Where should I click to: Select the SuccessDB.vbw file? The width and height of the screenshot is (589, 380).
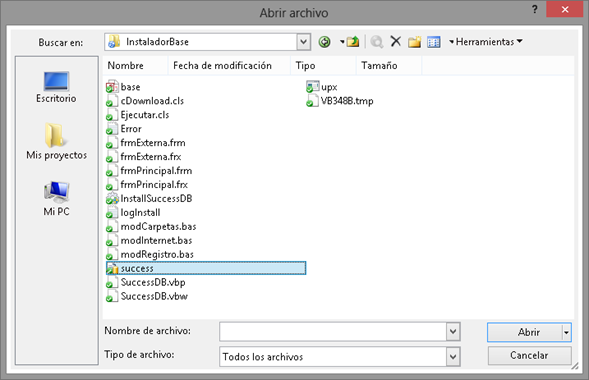click(147, 296)
